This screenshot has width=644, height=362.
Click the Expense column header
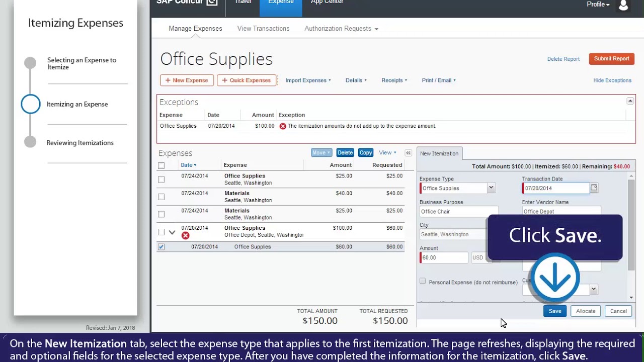point(235,165)
